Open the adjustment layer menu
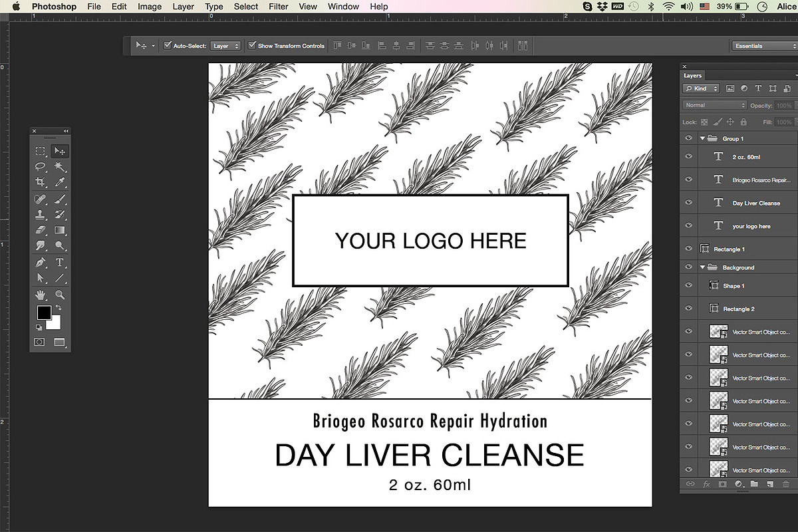Image resolution: width=798 pixels, height=532 pixels. coord(738,484)
